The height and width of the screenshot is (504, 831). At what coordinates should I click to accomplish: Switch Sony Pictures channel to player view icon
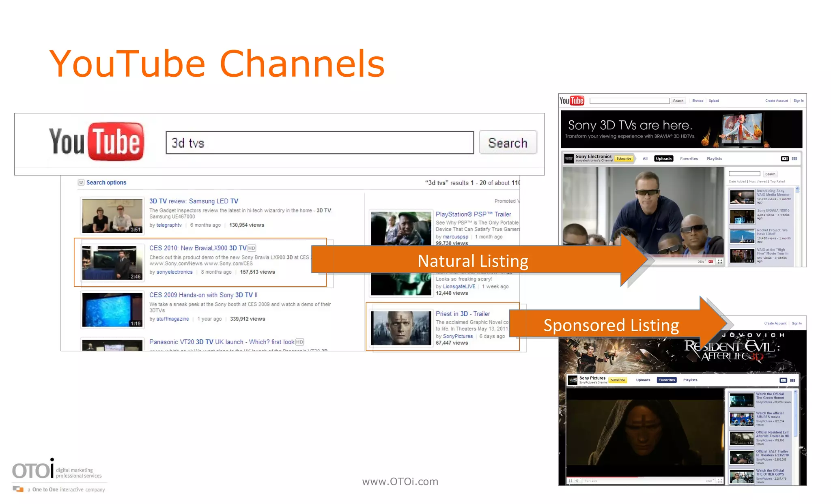click(x=783, y=380)
